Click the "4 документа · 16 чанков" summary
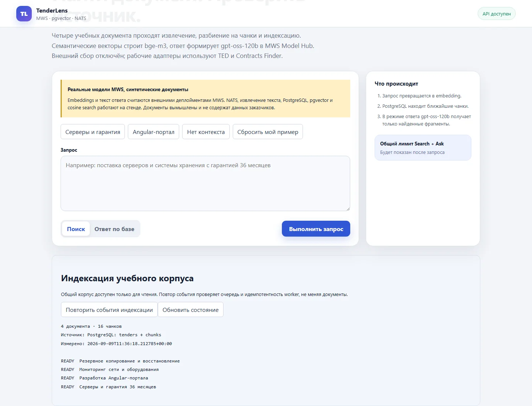 (x=91, y=326)
